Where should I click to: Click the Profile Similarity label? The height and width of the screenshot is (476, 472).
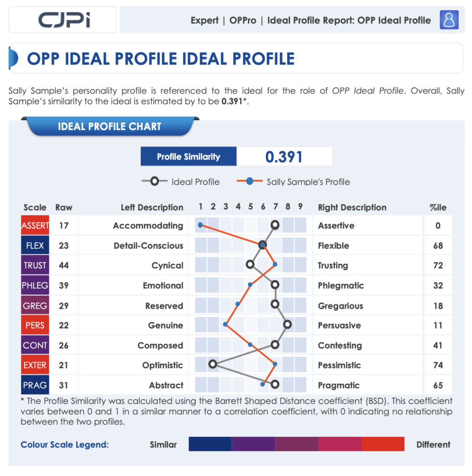[188, 156]
